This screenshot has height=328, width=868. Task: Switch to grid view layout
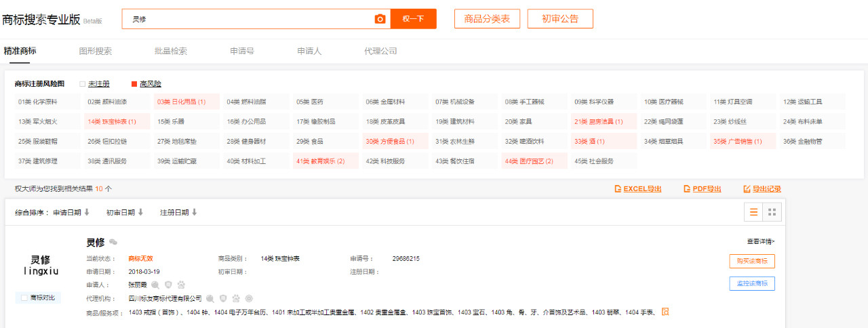772,212
